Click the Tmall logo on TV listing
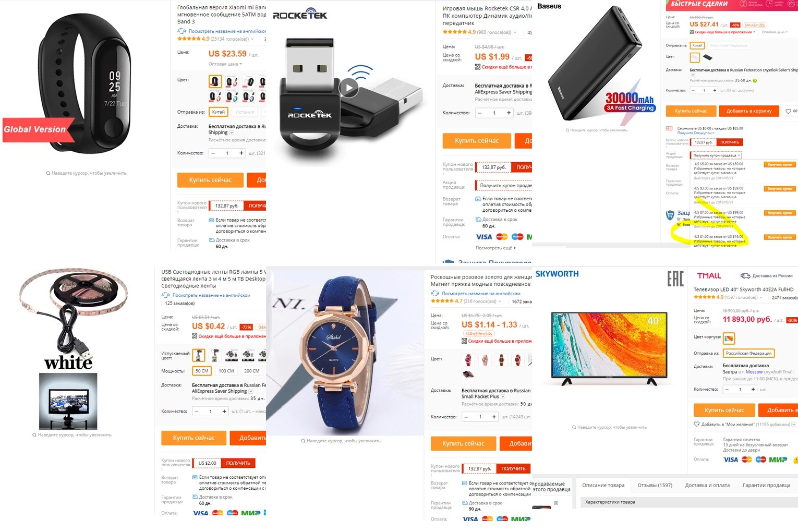Image resolution: width=798 pixels, height=532 pixels. [x=709, y=275]
